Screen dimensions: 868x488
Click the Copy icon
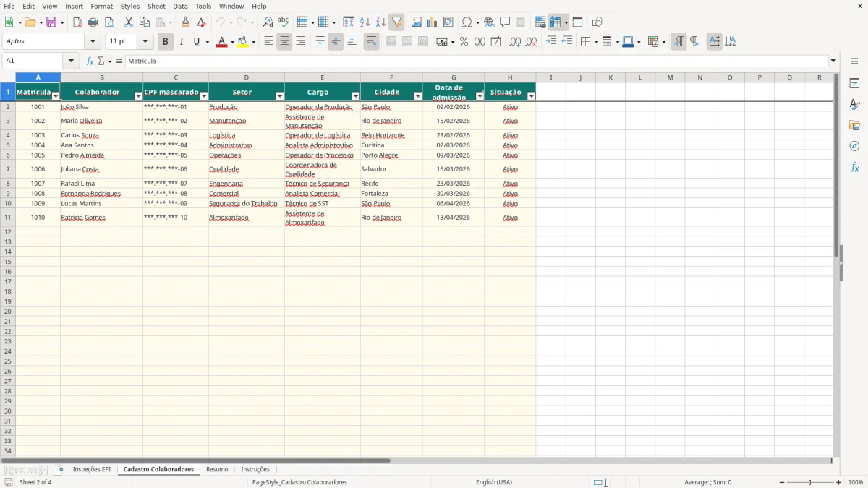(x=145, y=22)
